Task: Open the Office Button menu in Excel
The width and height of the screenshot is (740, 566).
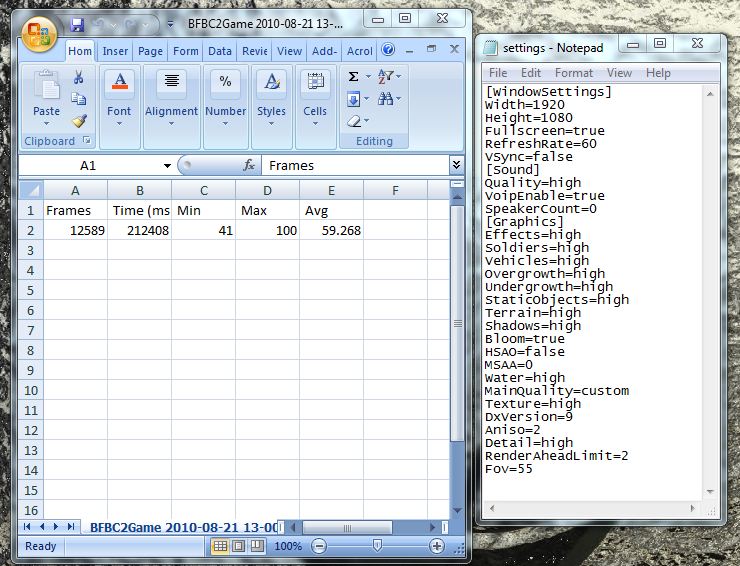Action: [x=39, y=35]
